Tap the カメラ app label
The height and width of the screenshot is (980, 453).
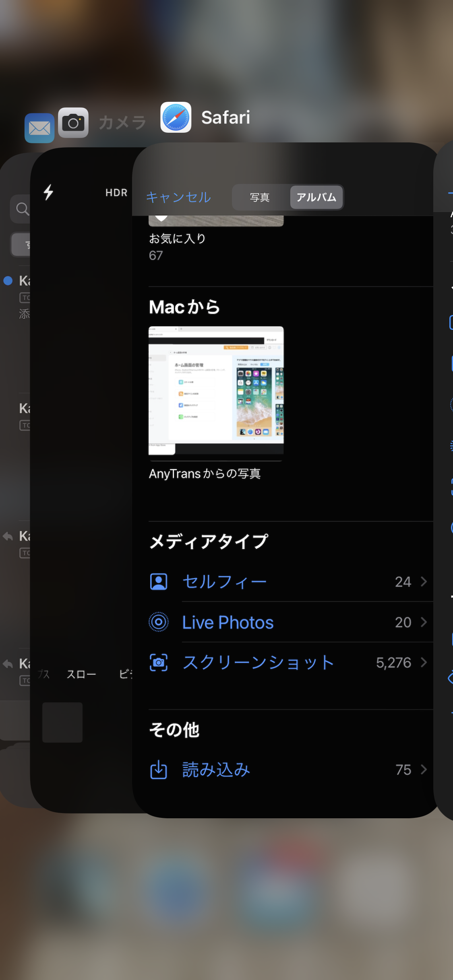pyautogui.click(x=122, y=123)
